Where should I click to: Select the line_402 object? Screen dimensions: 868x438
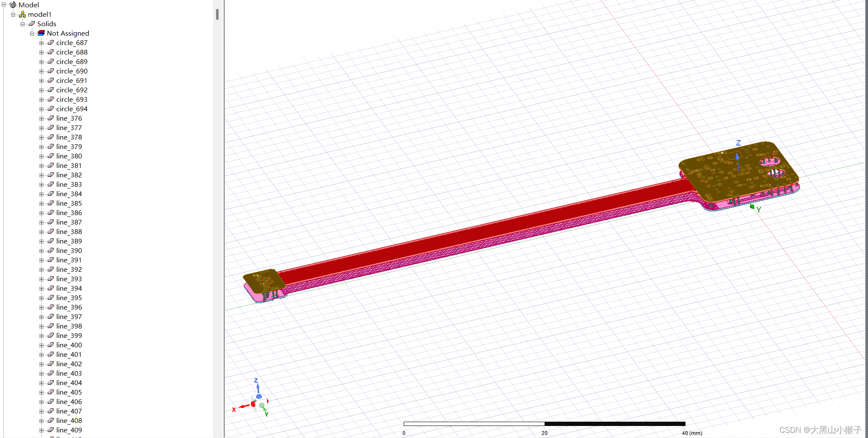(x=69, y=364)
